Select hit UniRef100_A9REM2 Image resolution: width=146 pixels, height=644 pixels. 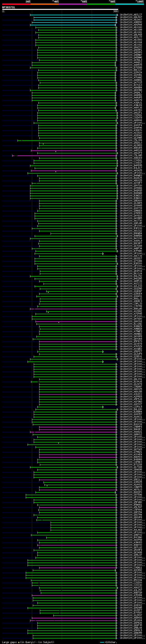pos(131,22)
